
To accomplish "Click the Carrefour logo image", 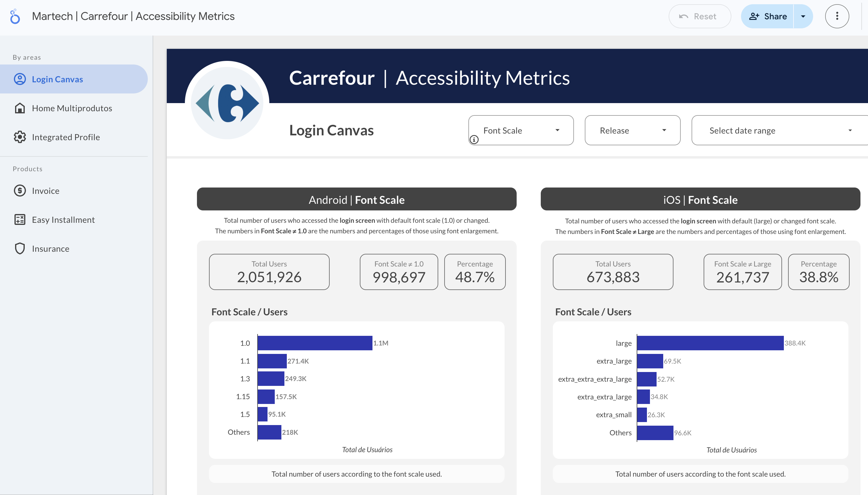I will click(x=227, y=103).
